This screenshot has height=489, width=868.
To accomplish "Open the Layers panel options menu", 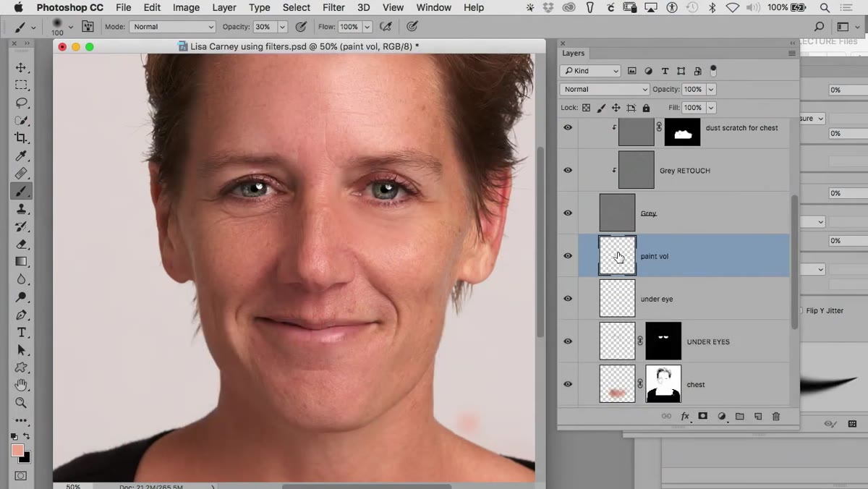I will [791, 53].
